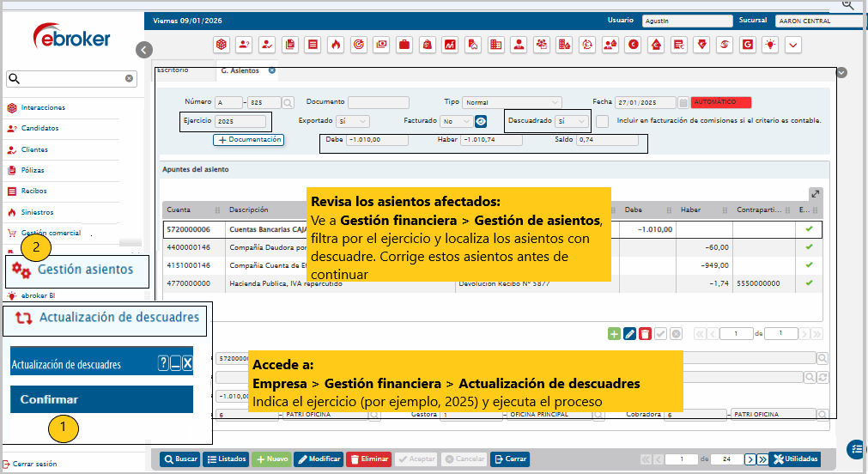Click the green check in first ledger row
Screen dimensions: 868x474
pyautogui.click(x=808, y=229)
